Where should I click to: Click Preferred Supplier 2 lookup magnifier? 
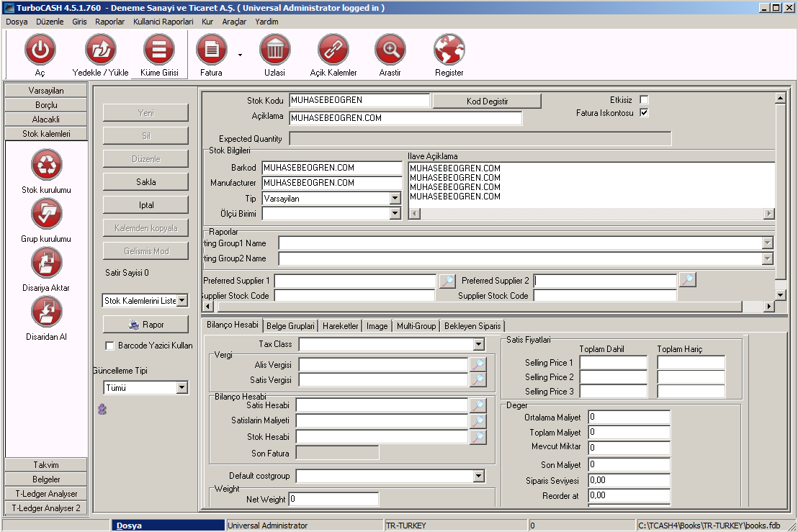pyautogui.click(x=688, y=280)
